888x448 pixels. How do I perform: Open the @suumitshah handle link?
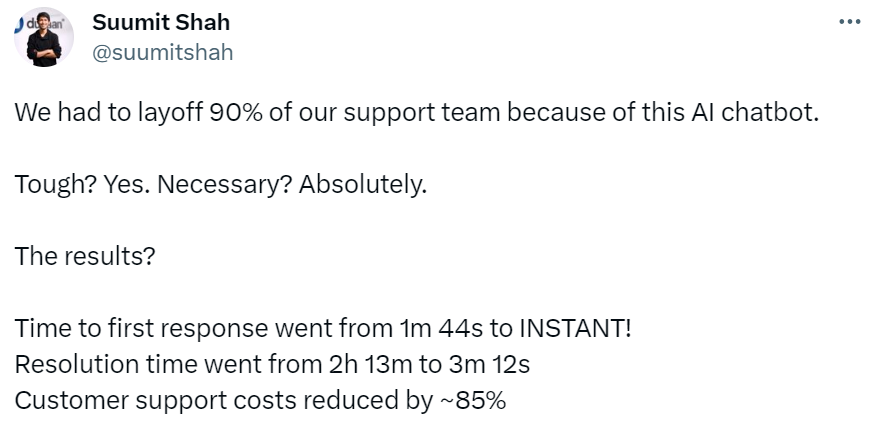coord(163,52)
